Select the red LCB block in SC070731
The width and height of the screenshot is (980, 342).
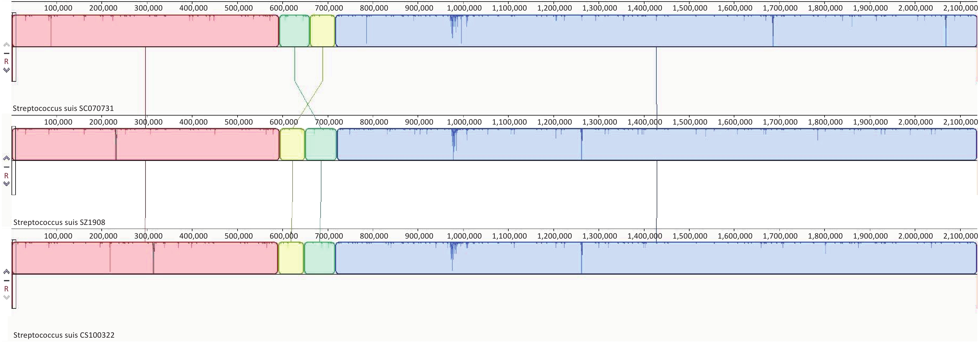145,31
